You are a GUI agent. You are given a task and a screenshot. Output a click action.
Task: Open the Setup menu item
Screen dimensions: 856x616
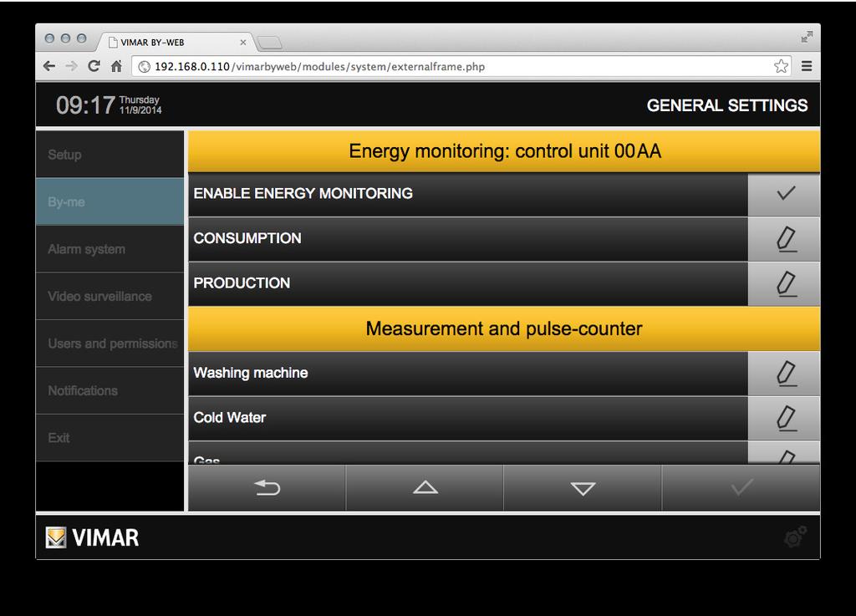(x=110, y=155)
